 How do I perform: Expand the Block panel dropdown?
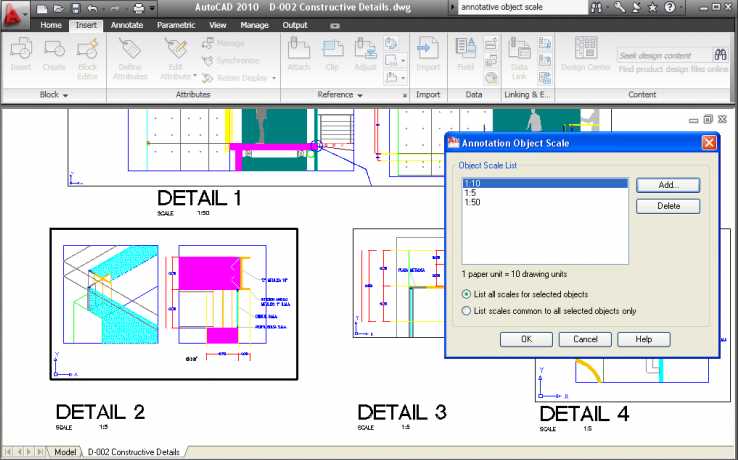point(65,96)
